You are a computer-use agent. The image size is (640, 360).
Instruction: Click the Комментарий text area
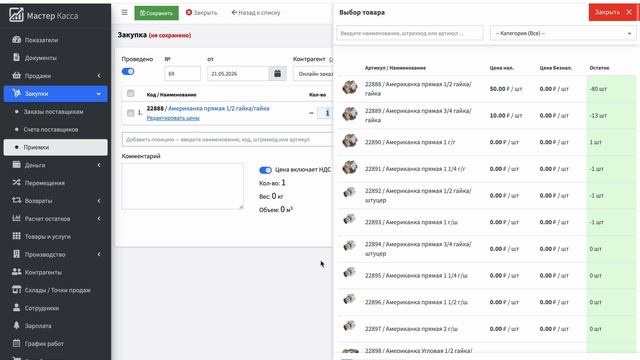[x=182, y=186]
